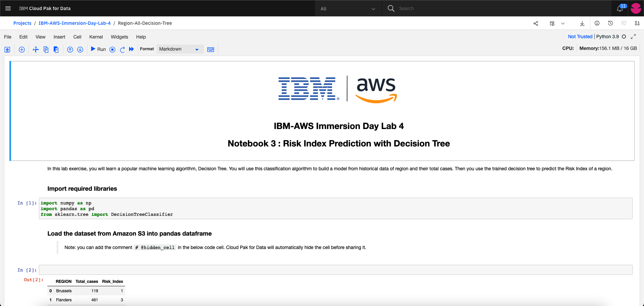Restart the kernel

122,50
